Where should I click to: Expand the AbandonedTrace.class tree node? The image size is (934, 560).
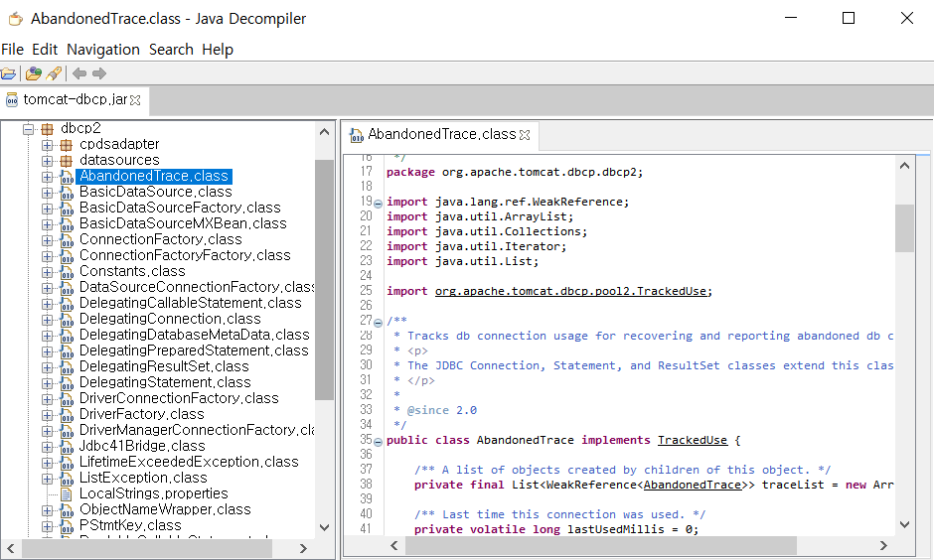coord(47,177)
